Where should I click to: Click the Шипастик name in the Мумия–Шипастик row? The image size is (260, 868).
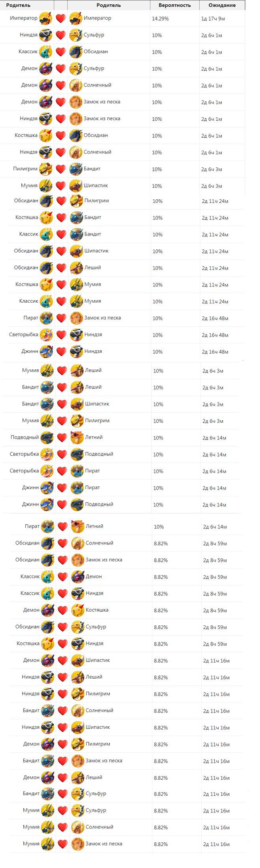(x=95, y=185)
